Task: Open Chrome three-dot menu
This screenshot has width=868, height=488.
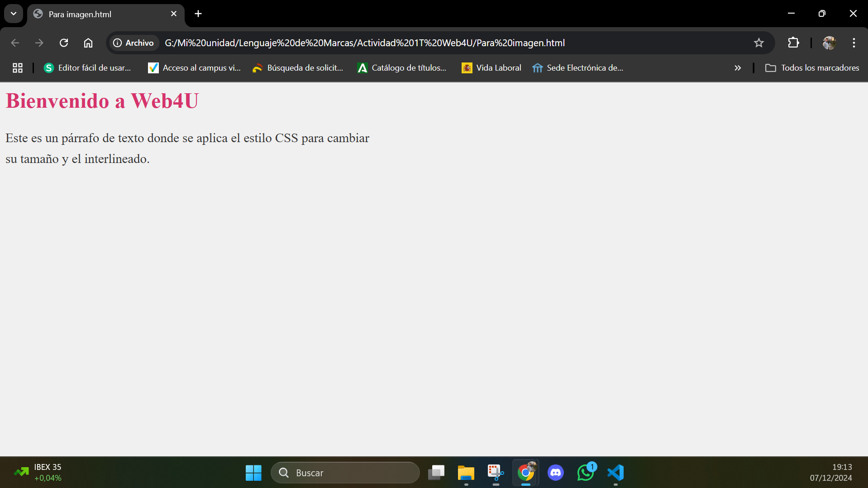Action: click(x=854, y=43)
